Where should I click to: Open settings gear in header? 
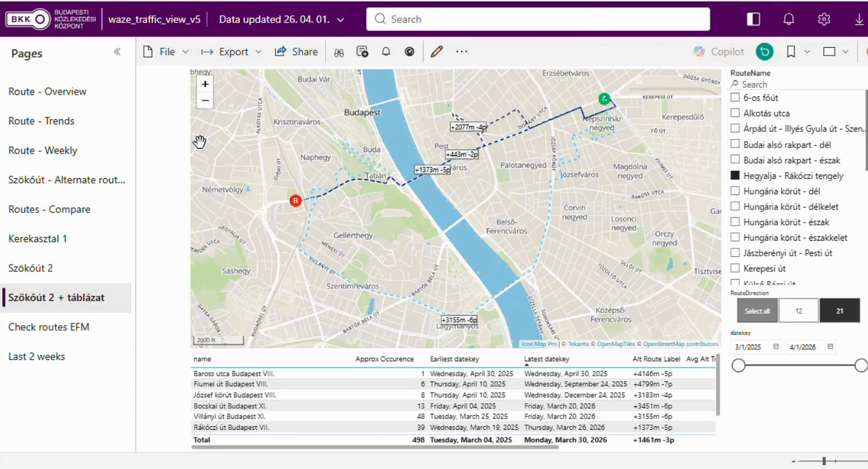coord(824,19)
